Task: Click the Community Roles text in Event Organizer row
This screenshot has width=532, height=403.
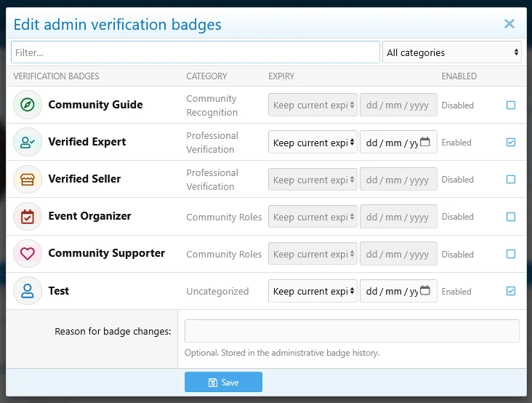Action: [224, 217]
